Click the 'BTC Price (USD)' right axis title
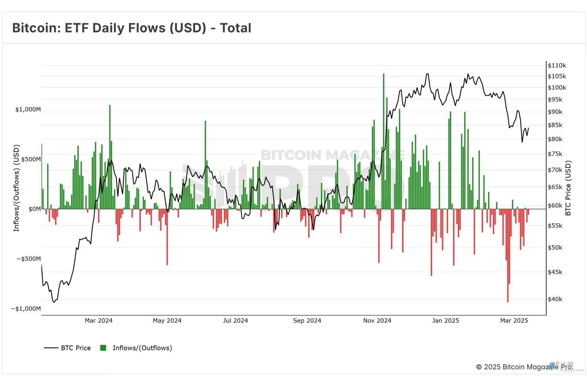The width and height of the screenshot is (588, 376). [568, 188]
